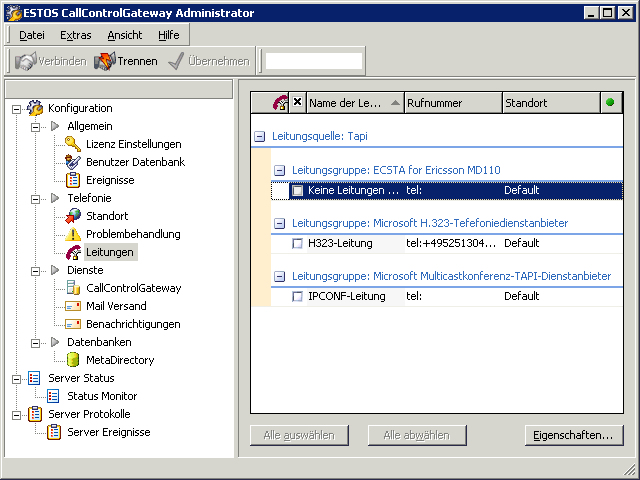The height and width of the screenshot is (480, 640).
Task: Click the Eigenschaften... button
Action: tap(574, 435)
